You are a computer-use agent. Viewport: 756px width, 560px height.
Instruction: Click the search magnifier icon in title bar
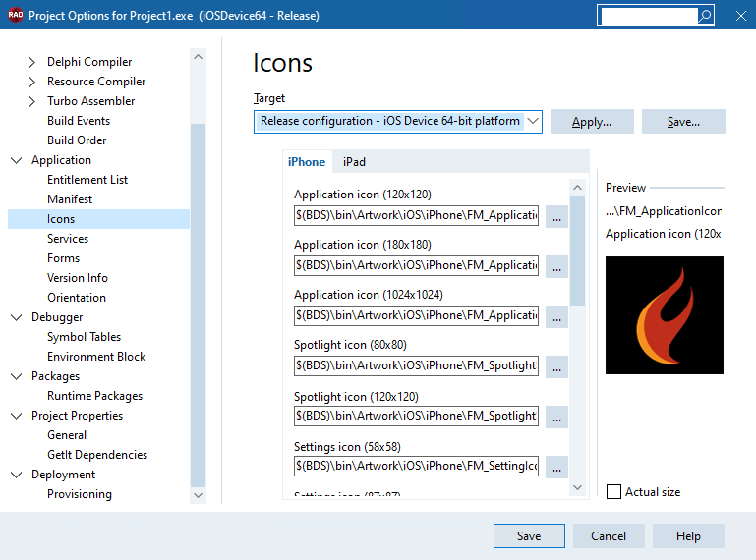706,16
